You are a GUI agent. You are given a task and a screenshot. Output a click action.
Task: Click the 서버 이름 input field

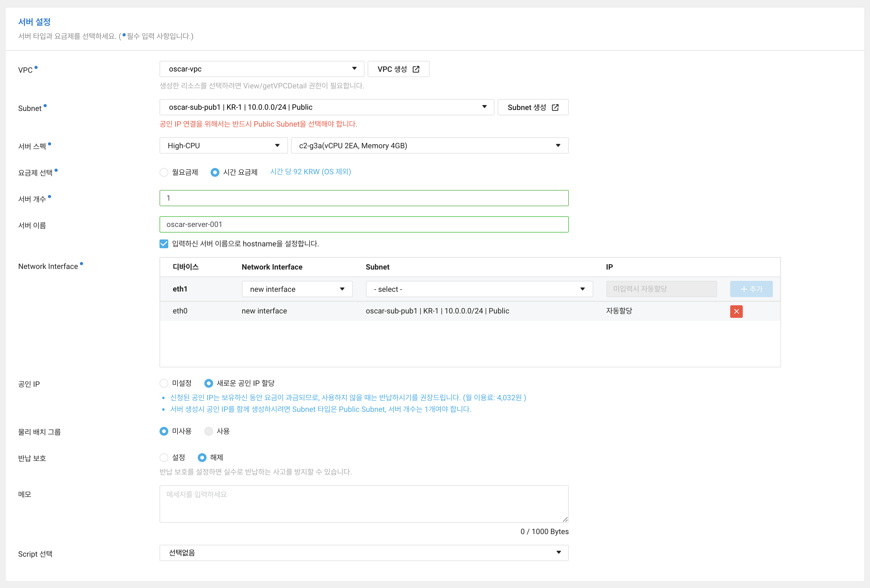click(x=364, y=224)
